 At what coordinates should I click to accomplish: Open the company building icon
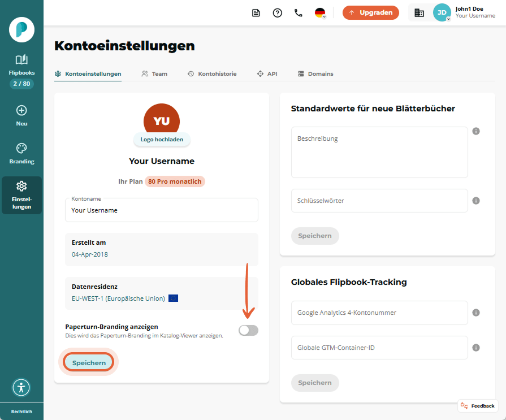pos(419,13)
